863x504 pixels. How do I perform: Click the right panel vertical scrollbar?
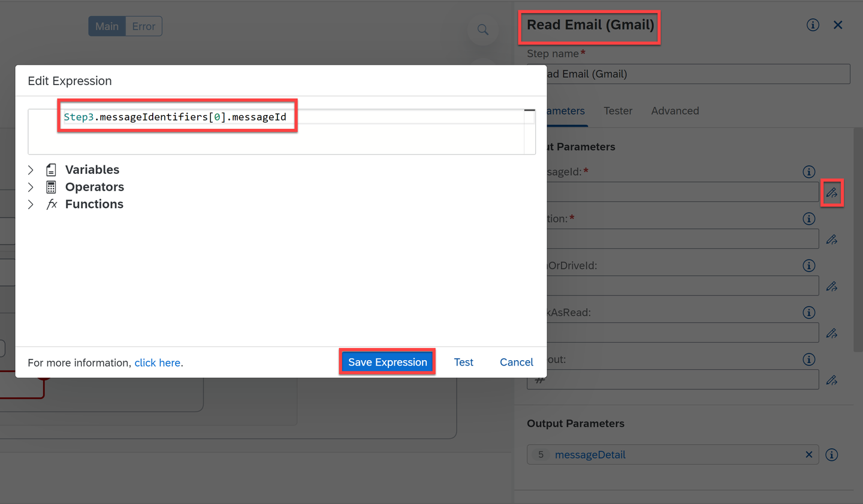[858, 240]
